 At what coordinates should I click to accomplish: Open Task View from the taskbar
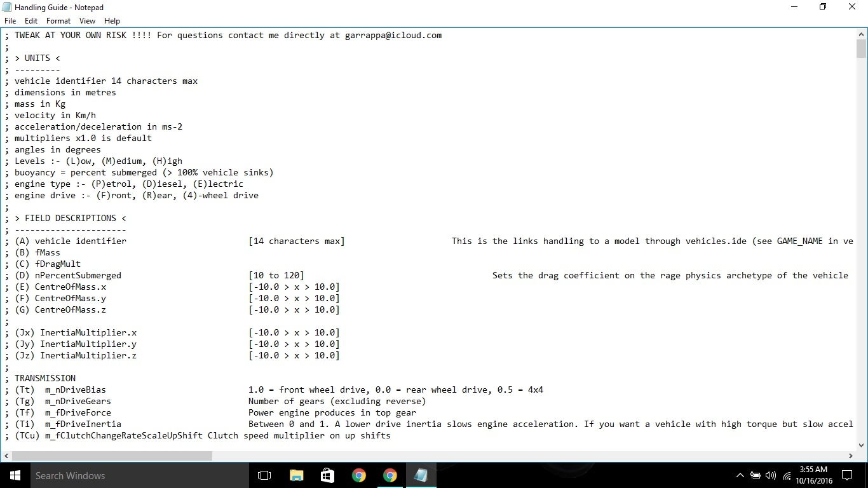click(264, 475)
